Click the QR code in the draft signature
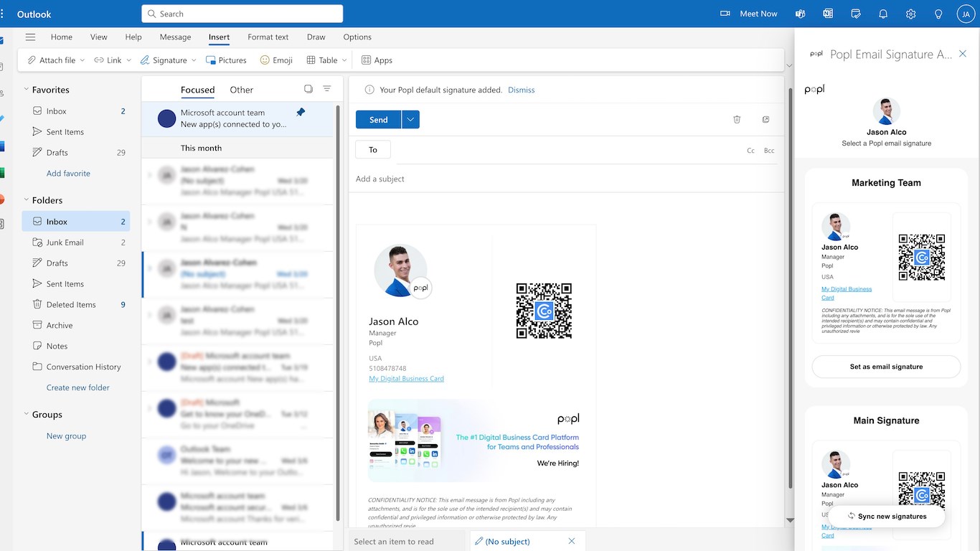 click(544, 311)
